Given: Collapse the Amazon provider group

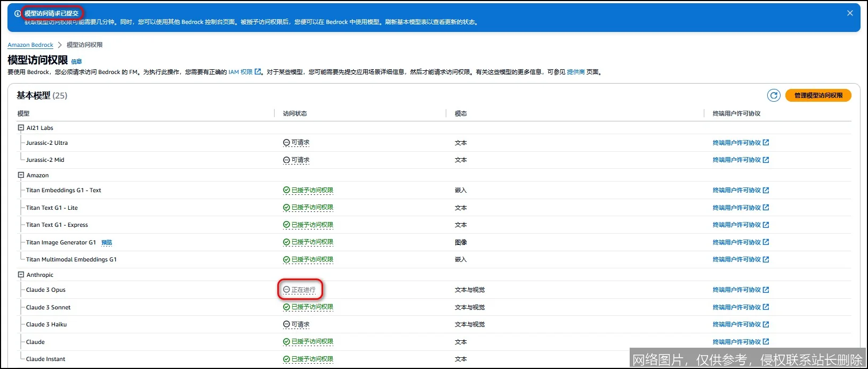Looking at the screenshot, I should tap(21, 175).
